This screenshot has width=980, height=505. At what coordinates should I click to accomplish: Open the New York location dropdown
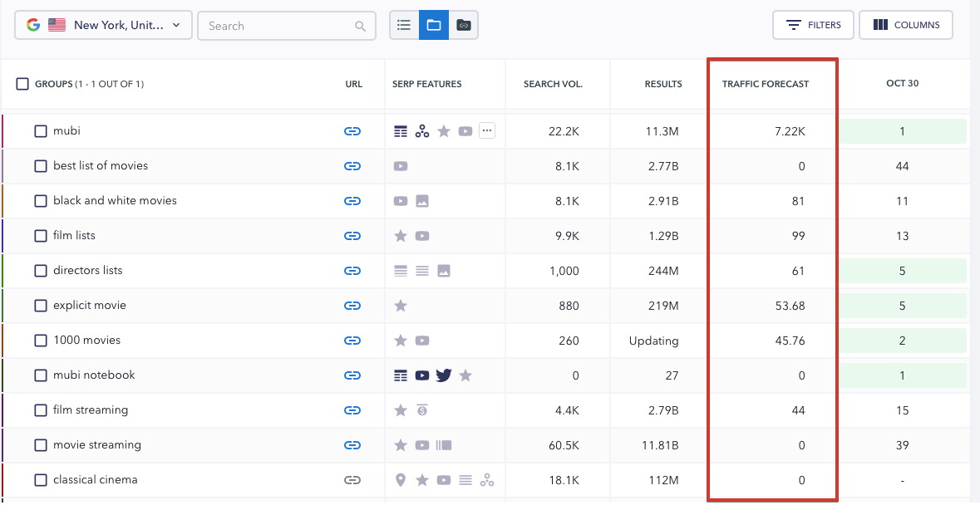(103, 26)
